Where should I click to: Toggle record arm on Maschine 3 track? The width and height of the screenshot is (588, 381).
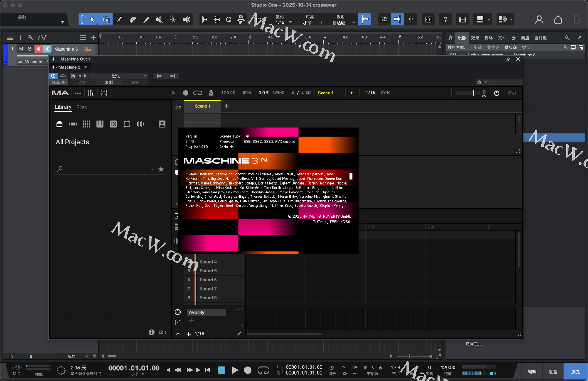tap(39, 49)
